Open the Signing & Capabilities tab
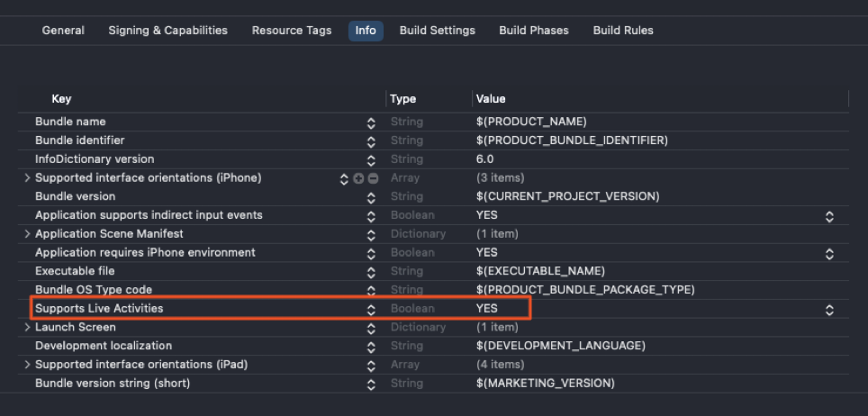Image resolution: width=868 pixels, height=416 pixels. coord(167,31)
